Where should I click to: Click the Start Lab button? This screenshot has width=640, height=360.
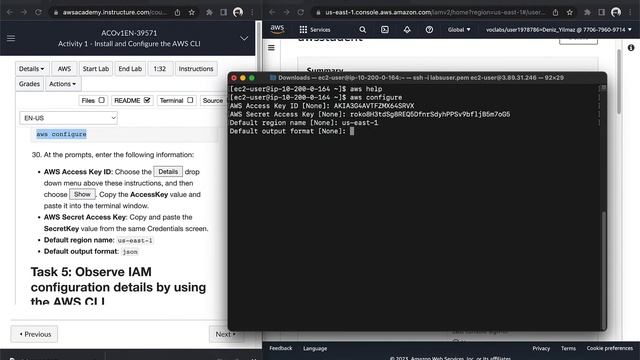(x=96, y=69)
